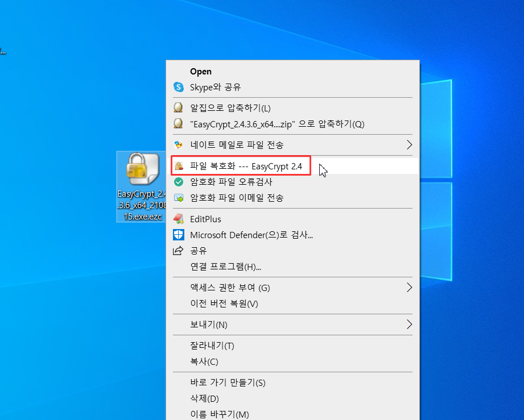This screenshot has height=420, width=524.
Task: Click the Nate mail icon
Action: point(179,144)
